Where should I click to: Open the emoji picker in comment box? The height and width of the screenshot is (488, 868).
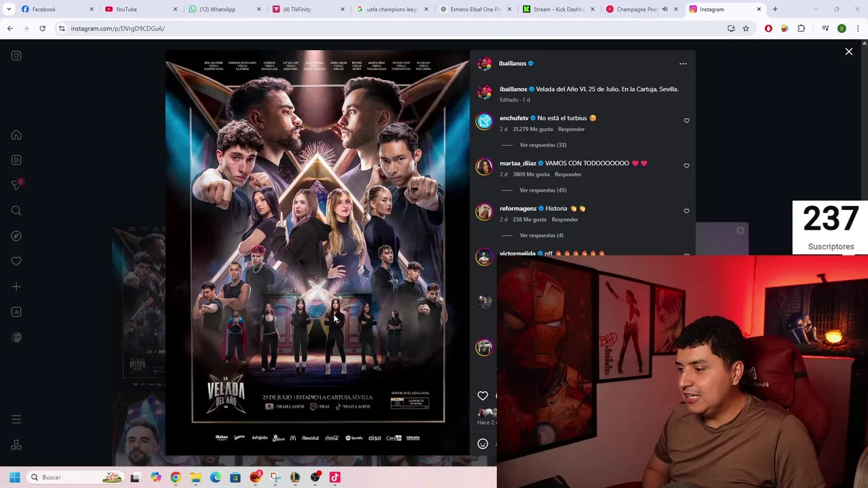(x=483, y=444)
